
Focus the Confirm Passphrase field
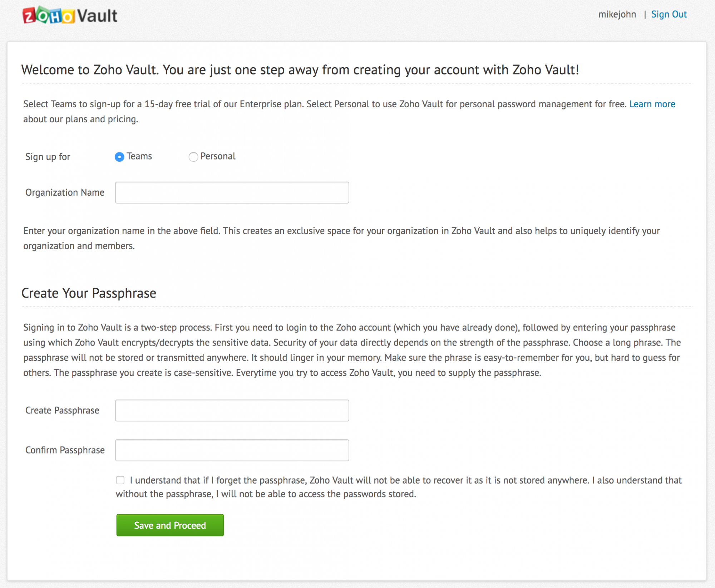(232, 450)
